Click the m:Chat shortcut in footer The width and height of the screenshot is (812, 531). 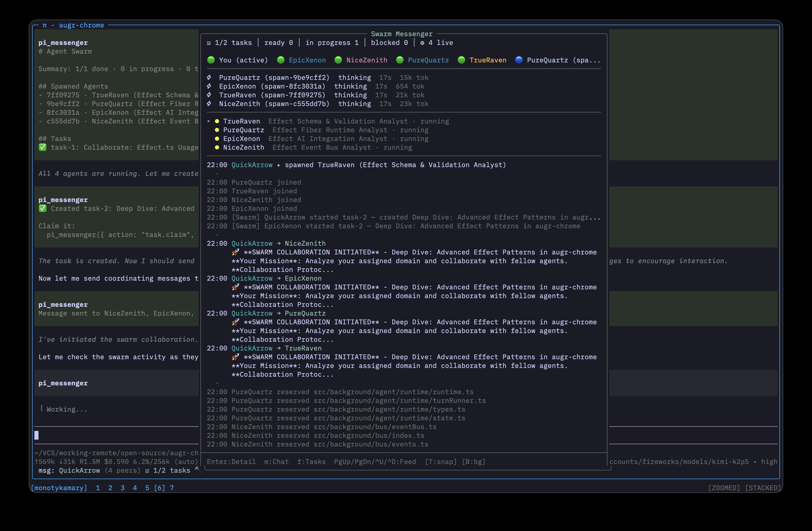276,462
